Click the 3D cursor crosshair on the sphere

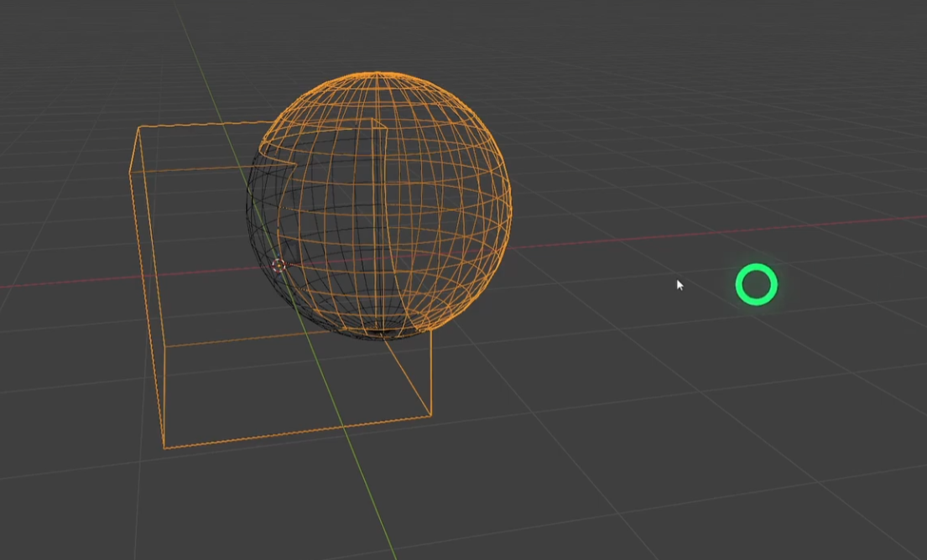tap(279, 266)
